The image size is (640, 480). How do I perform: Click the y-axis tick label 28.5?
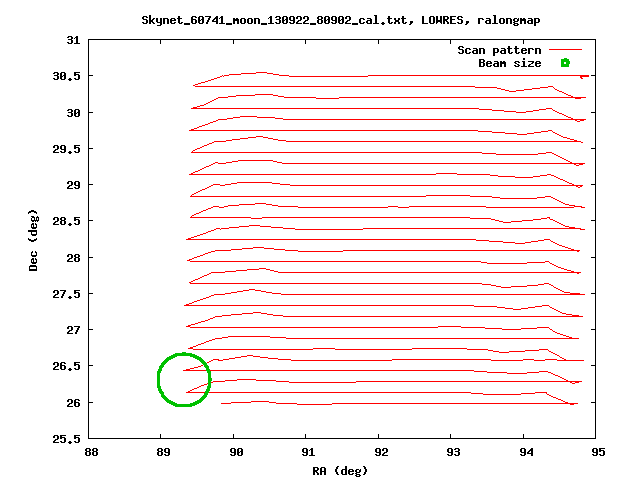point(67,221)
